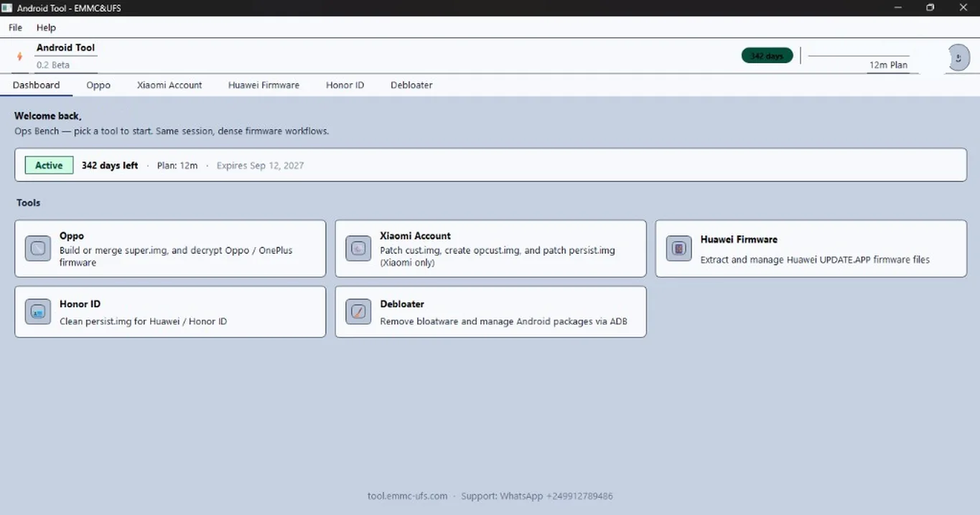Open the tool.emmc-ufs.com link in the footer

[x=407, y=496]
